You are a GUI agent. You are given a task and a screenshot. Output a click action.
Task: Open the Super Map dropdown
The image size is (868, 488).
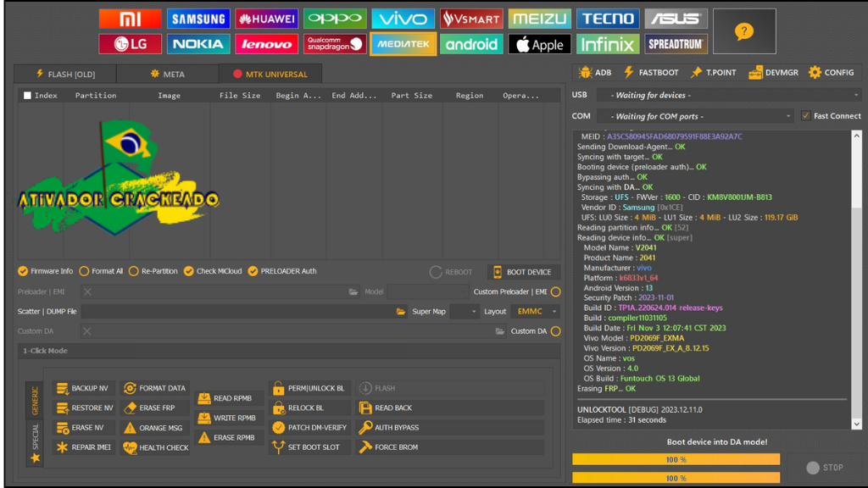(x=464, y=312)
